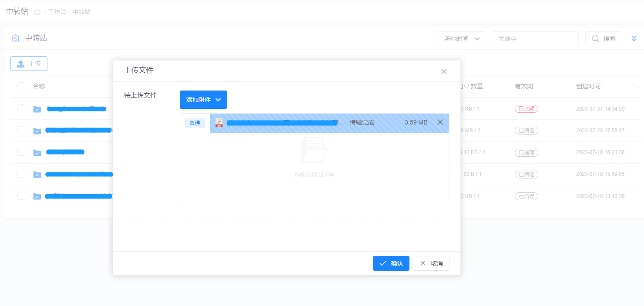Image resolution: width=644 pixels, height=306 pixels.
Task: Click the 中转站 panel header icon
Action: click(x=15, y=38)
